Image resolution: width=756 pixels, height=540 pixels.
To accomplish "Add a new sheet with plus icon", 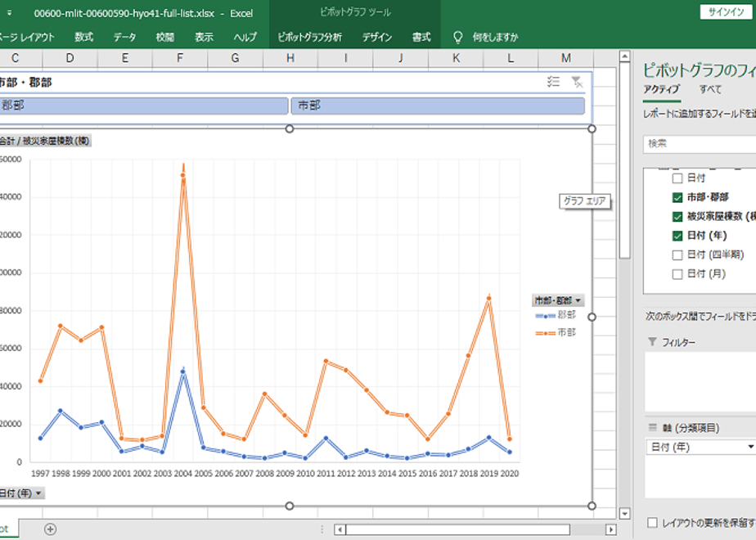I will point(50,529).
